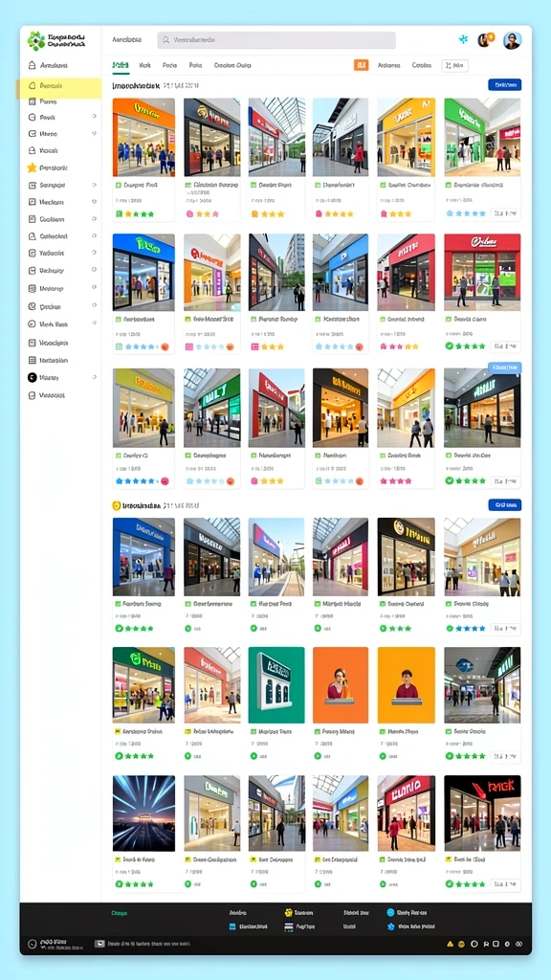Open the avatar with orange notification badge

485,40
